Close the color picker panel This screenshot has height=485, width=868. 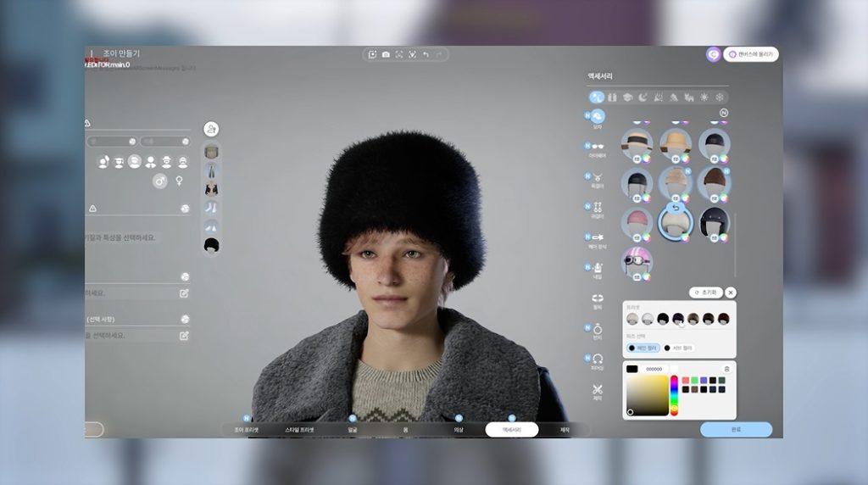pyautogui.click(x=731, y=292)
